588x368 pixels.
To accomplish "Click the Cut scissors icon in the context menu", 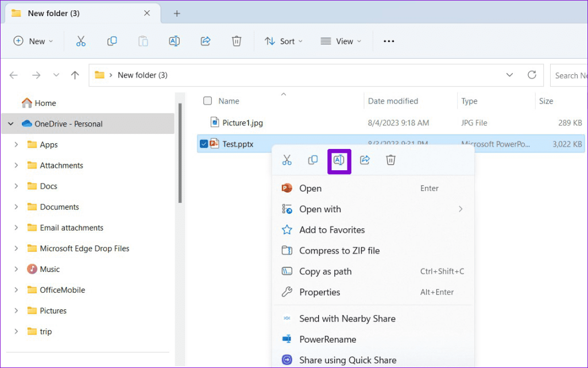I will click(287, 160).
